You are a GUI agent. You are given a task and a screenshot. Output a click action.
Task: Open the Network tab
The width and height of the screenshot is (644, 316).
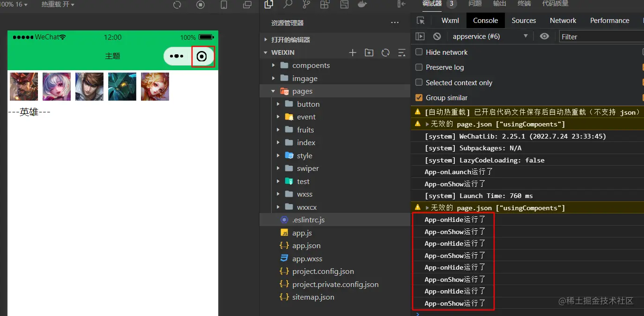[x=563, y=21]
